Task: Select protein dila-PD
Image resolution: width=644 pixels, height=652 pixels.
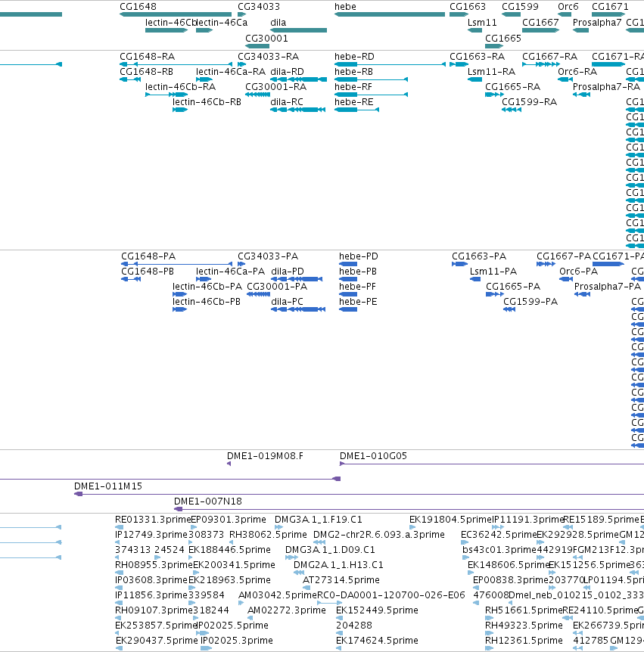Action: point(288,271)
